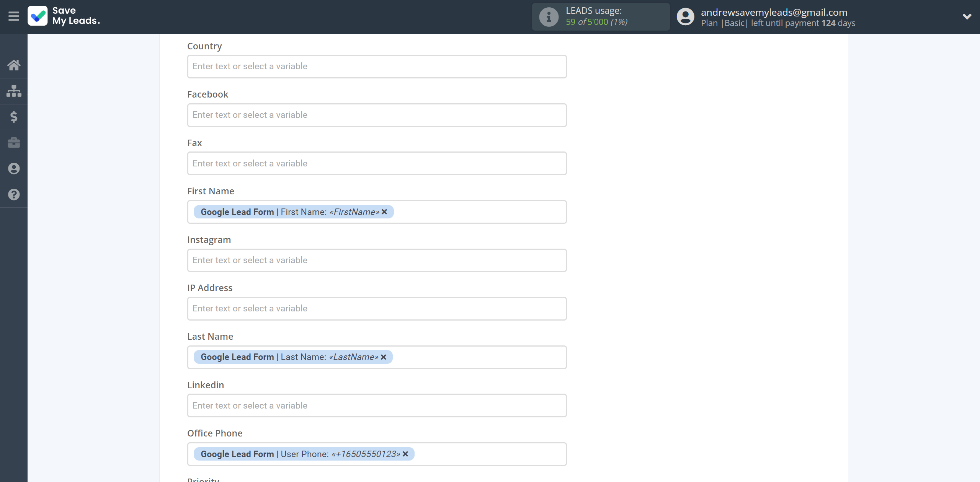Click the Instagram label

coord(209,240)
